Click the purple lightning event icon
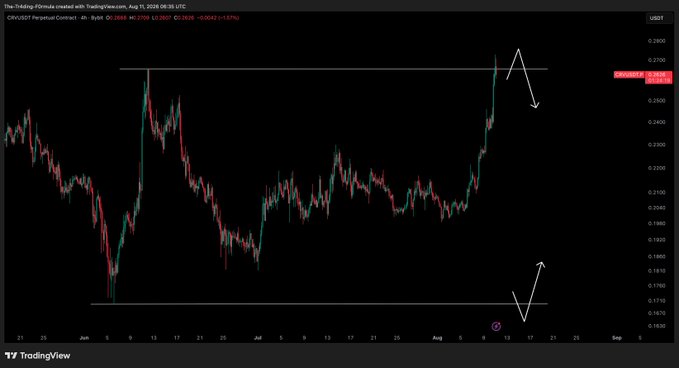This screenshot has width=679, height=368. 496,326
